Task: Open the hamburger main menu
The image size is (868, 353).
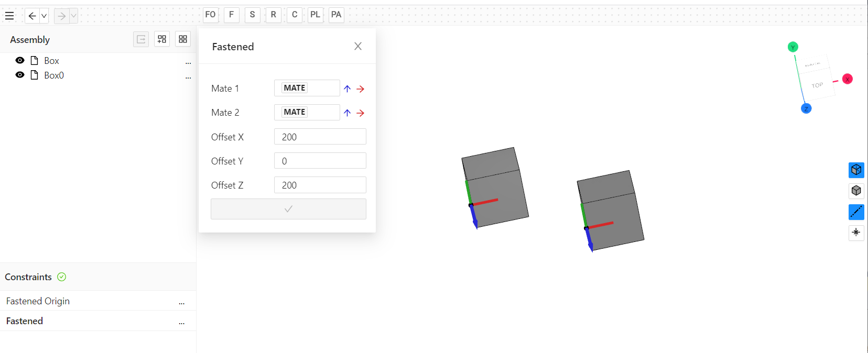Action: point(9,16)
